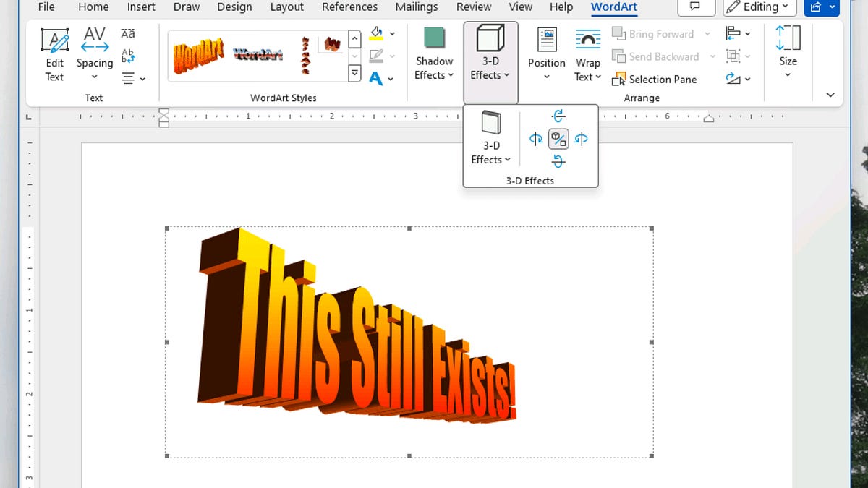Switch to the Review tab
The height and width of the screenshot is (488, 868).
pyautogui.click(x=473, y=7)
